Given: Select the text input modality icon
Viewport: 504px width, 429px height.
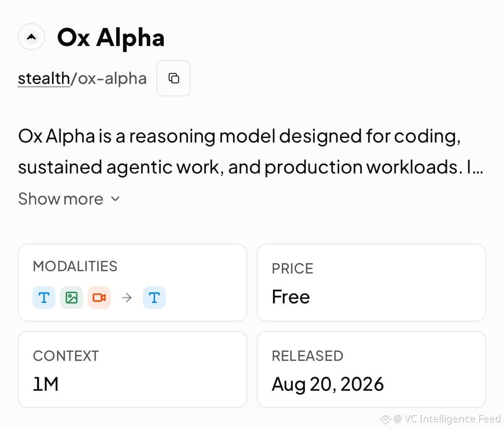Looking at the screenshot, I should [44, 297].
